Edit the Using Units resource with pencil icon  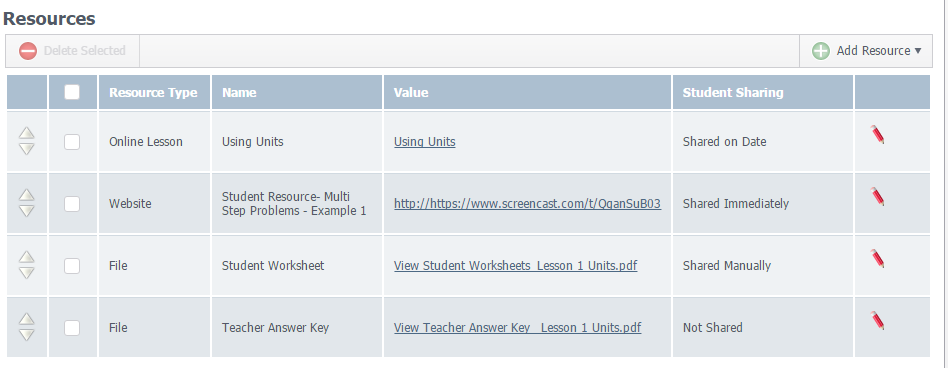[x=877, y=134]
